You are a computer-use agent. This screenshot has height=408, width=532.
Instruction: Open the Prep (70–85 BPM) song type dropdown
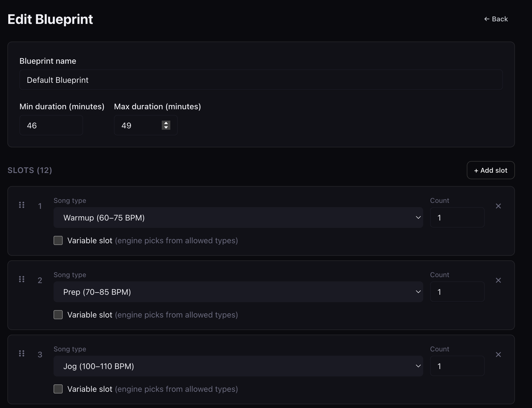[238, 292]
